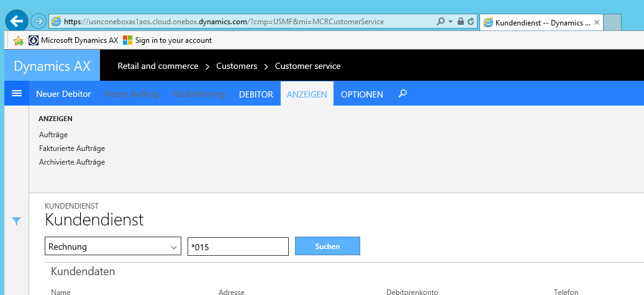Click the magnifier icon in action bar
Image resolution: width=644 pixels, height=295 pixels.
(403, 94)
